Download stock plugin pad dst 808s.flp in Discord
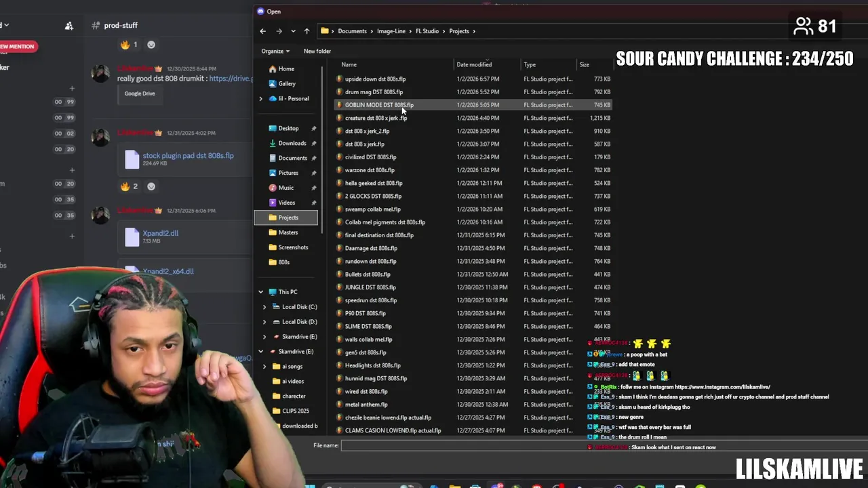868x488 pixels. [x=188, y=156]
